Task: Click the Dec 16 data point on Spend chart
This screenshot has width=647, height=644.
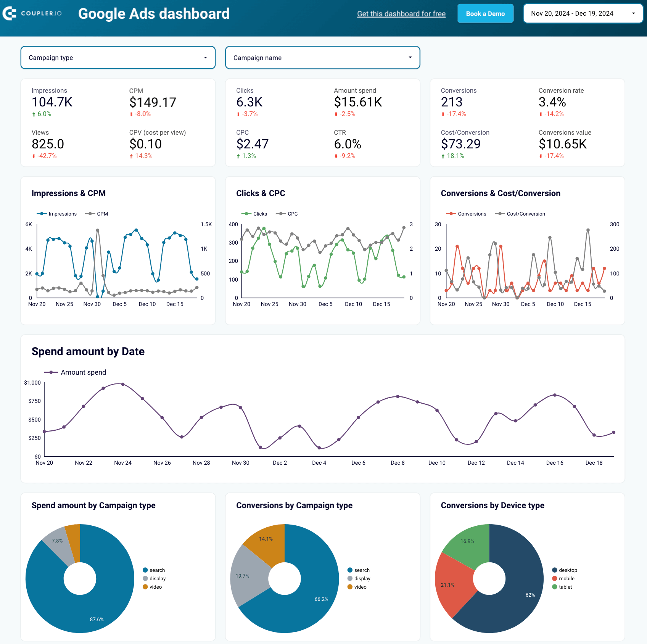Action: (x=555, y=395)
